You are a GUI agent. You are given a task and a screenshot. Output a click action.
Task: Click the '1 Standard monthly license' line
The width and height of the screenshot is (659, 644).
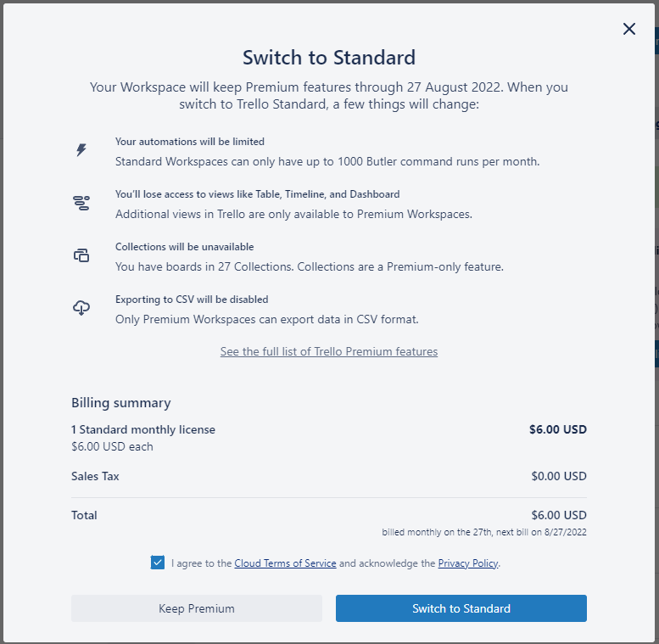click(x=143, y=429)
